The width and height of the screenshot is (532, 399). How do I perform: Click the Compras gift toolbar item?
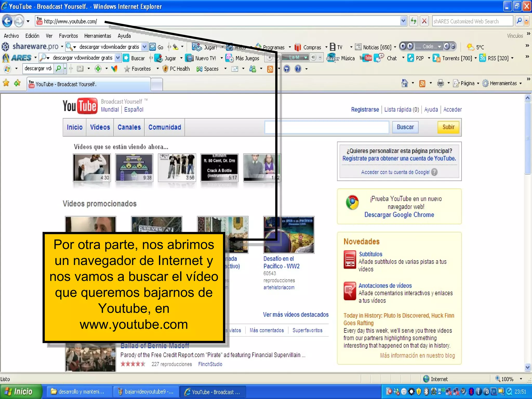308,47
